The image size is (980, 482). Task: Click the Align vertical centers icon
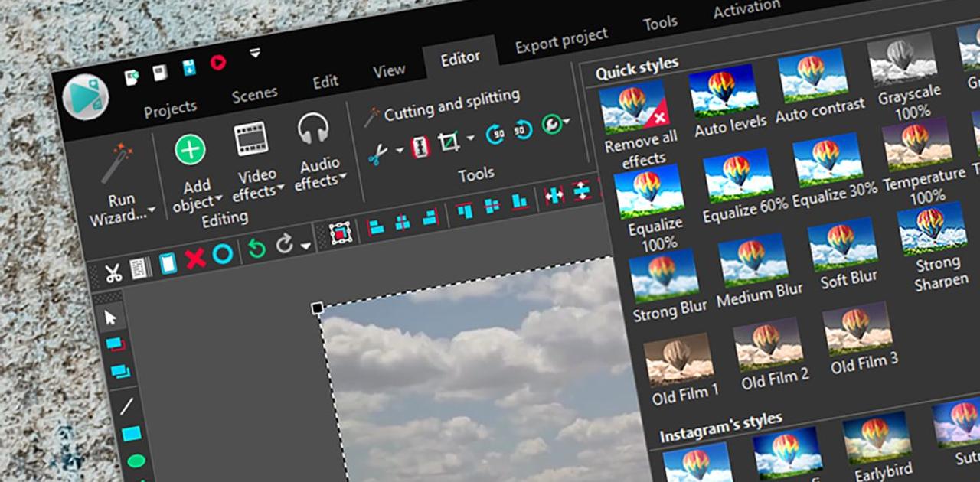pos(492,206)
